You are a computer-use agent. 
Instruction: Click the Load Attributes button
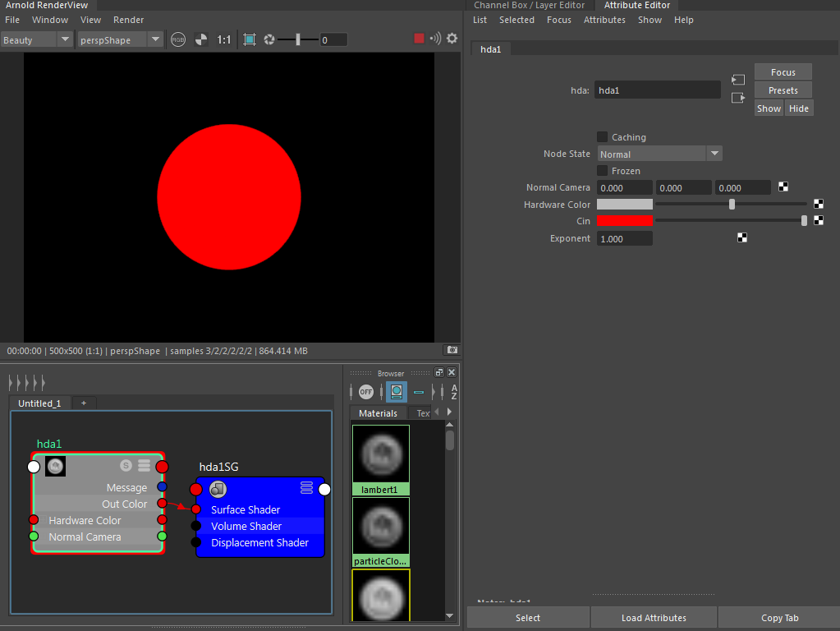pyautogui.click(x=654, y=618)
